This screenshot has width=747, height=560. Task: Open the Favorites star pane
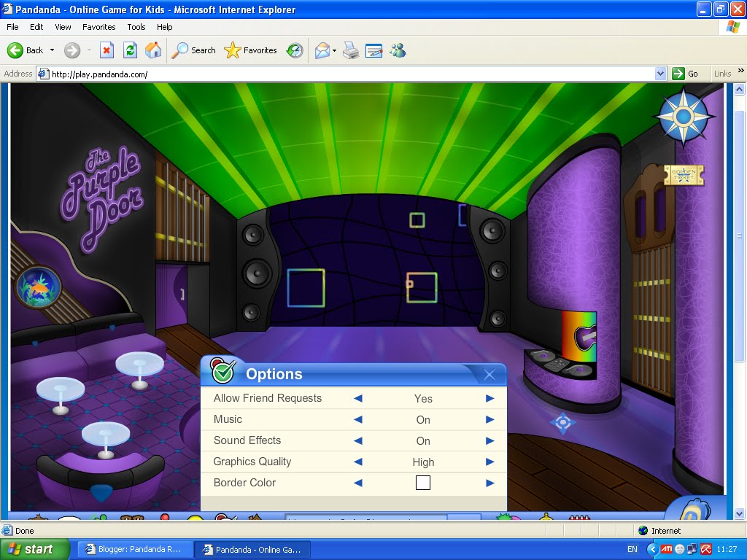click(x=251, y=50)
